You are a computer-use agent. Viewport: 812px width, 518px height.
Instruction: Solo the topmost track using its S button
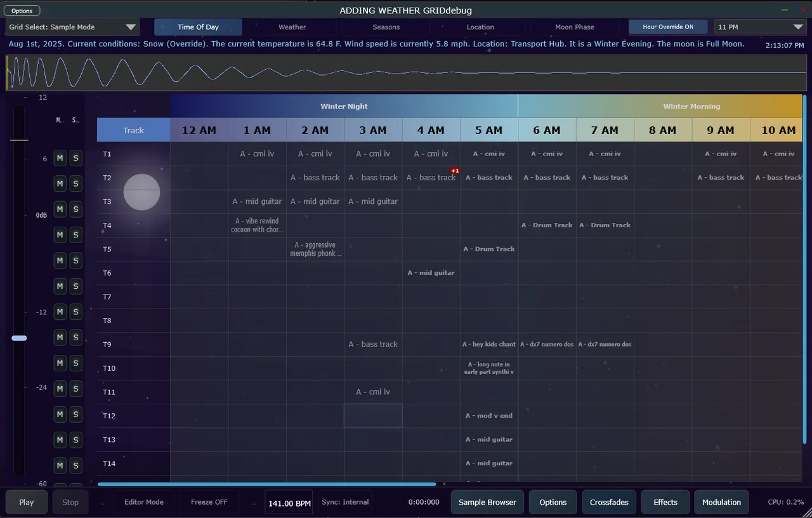coord(75,158)
